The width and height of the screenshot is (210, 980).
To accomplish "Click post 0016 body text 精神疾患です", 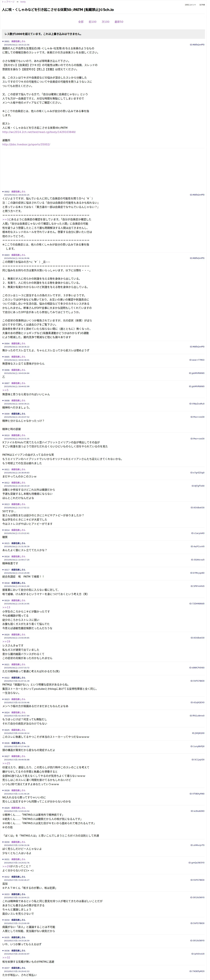I will (10, 563).
